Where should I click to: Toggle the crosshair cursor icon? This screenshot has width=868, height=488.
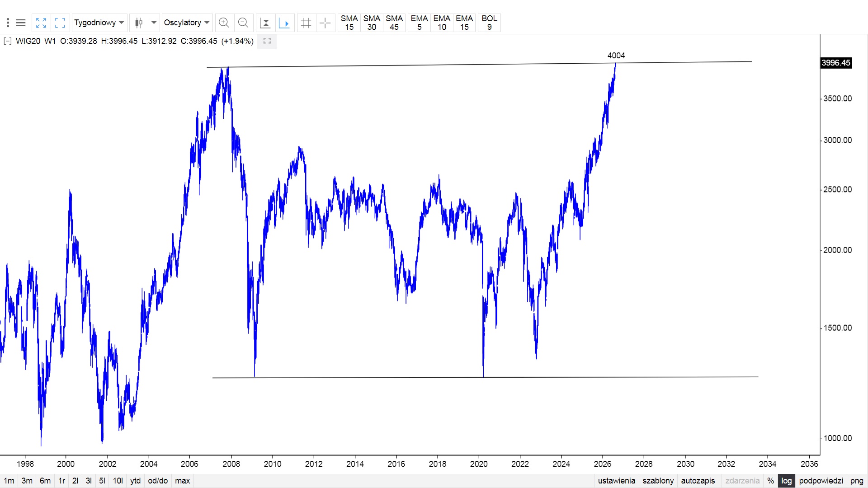(x=325, y=23)
